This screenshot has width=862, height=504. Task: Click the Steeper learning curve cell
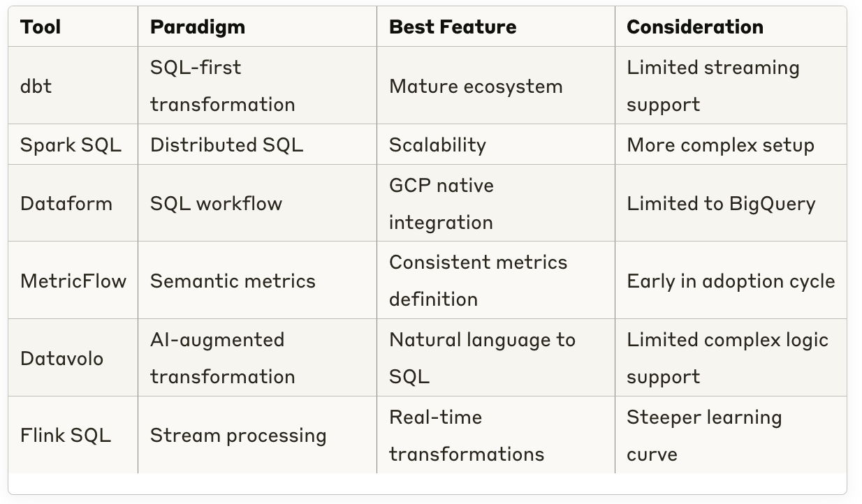pos(703,436)
